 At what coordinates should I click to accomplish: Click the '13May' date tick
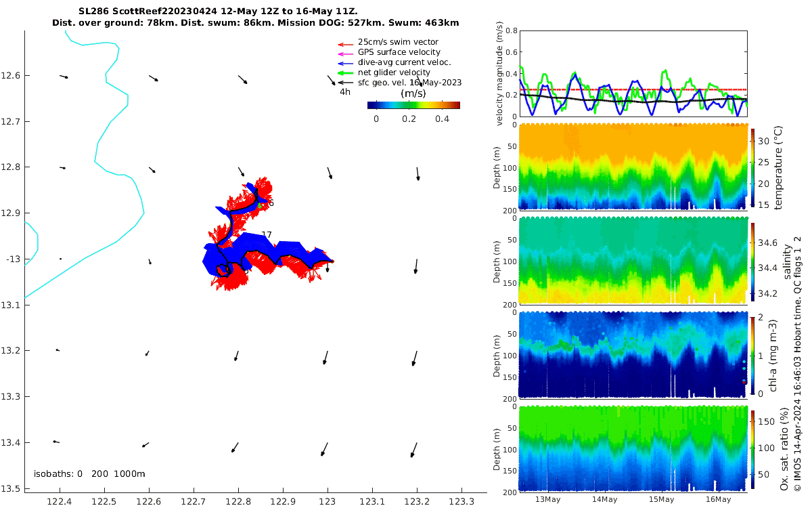click(x=547, y=500)
